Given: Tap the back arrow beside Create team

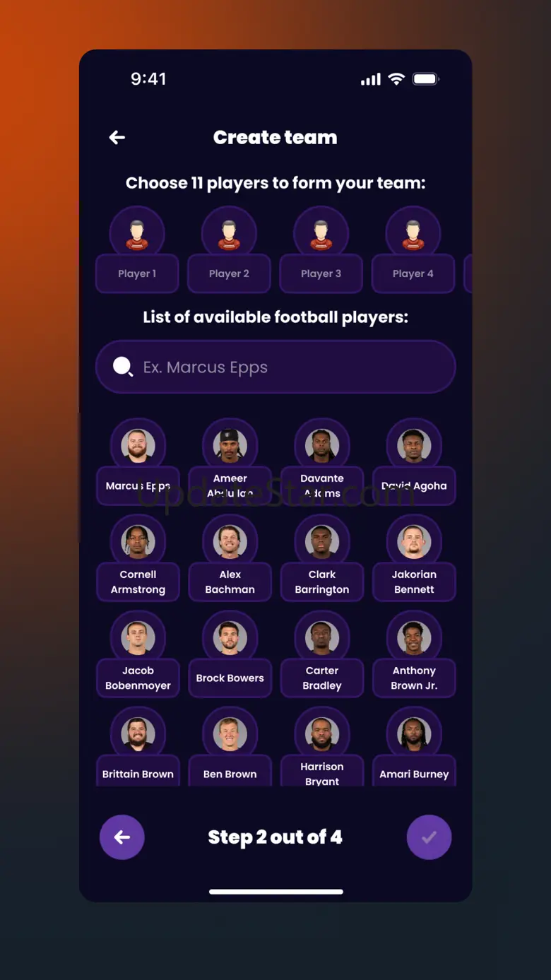Looking at the screenshot, I should click(117, 138).
